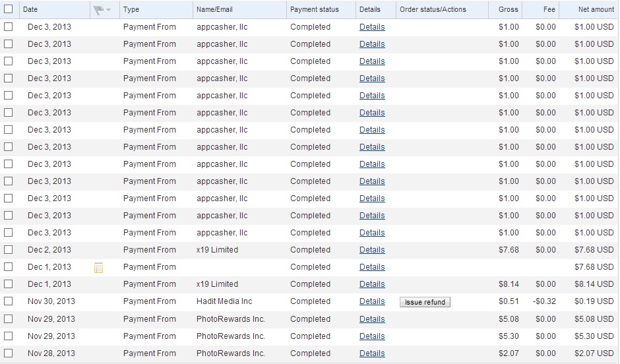Open Details for the $8.14 x19 Limited payment

tap(372, 284)
